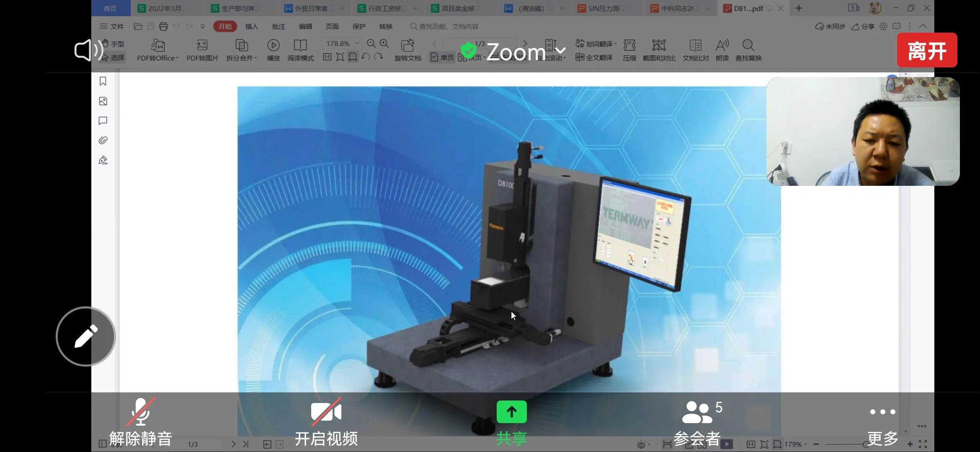This screenshot has width=980, height=452.
Task: Click the zoom in magnifier icon
Action: tap(384, 44)
